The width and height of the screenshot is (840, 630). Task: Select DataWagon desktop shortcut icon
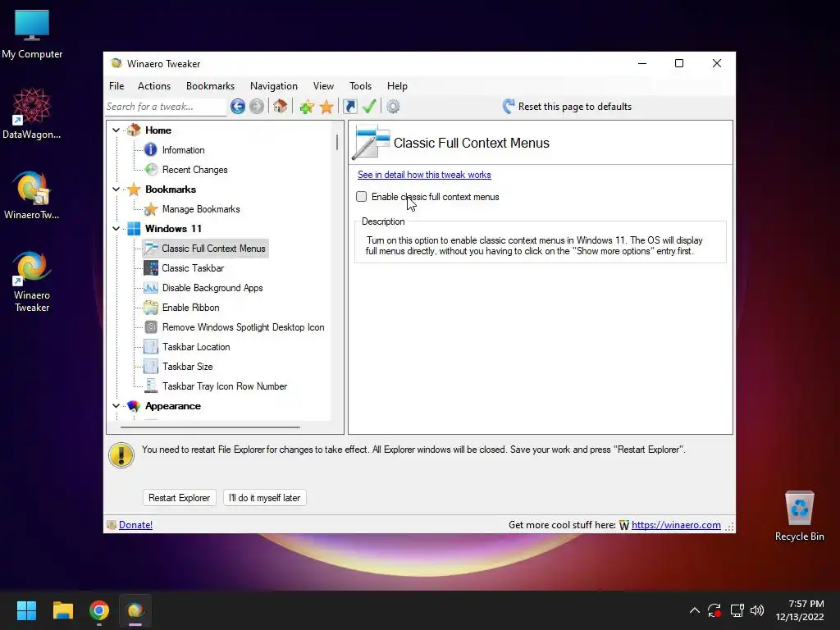[32, 113]
